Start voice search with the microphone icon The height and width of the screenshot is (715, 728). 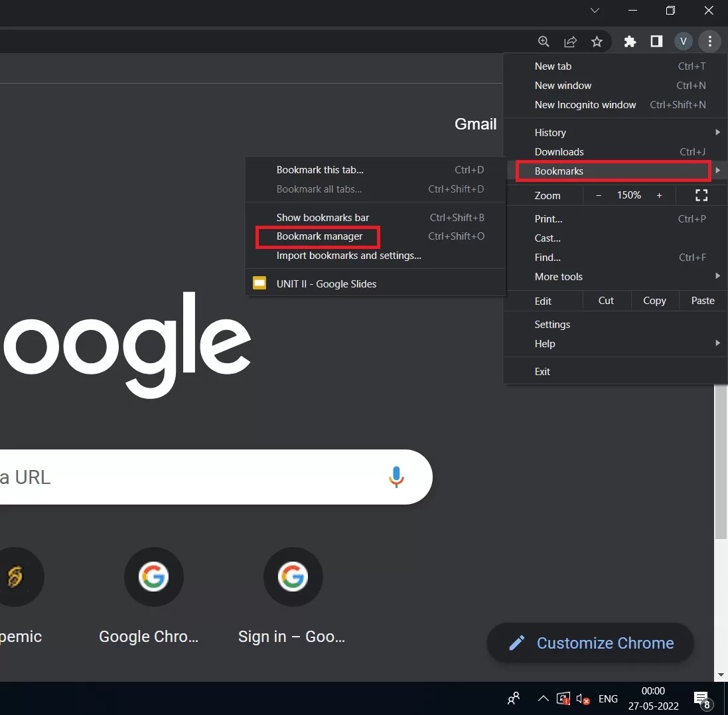tap(396, 477)
